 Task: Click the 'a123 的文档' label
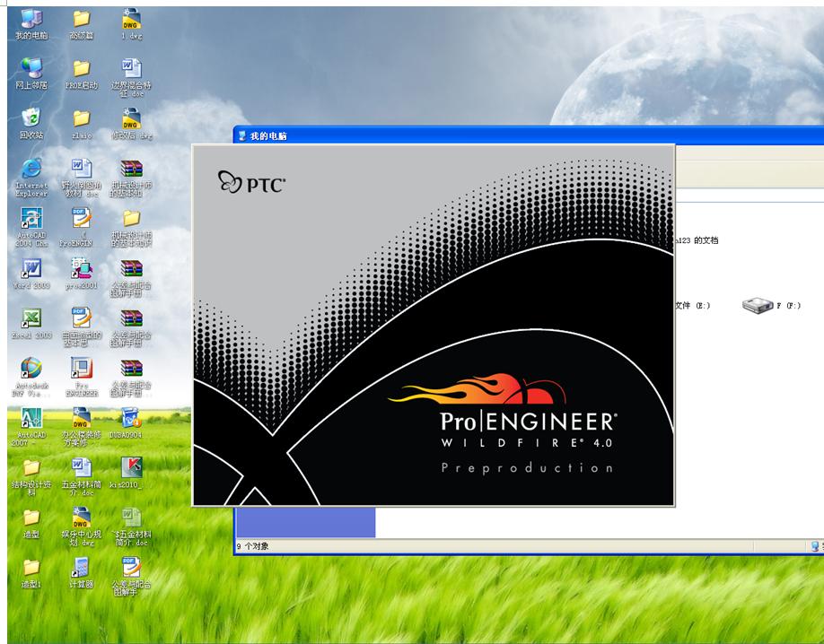click(x=697, y=240)
